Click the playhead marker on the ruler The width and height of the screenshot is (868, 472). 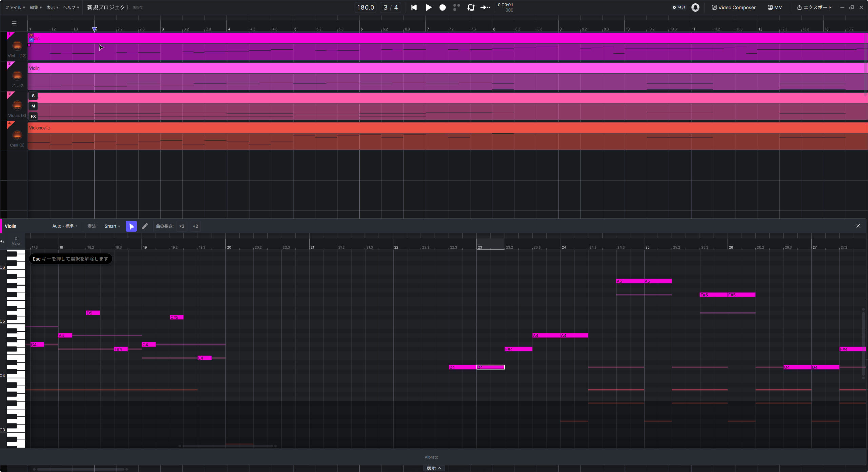(x=95, y=29)
